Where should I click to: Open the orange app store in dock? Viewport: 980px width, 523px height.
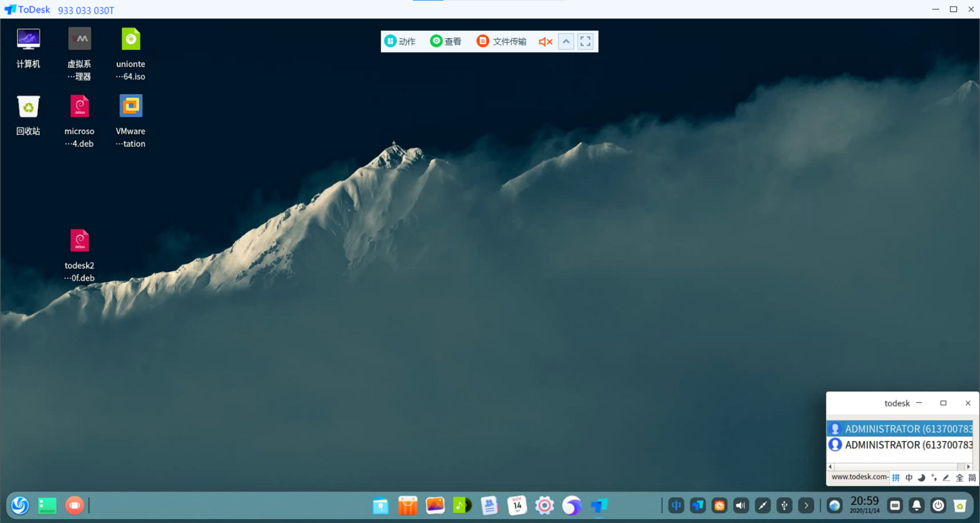[408, 506]
